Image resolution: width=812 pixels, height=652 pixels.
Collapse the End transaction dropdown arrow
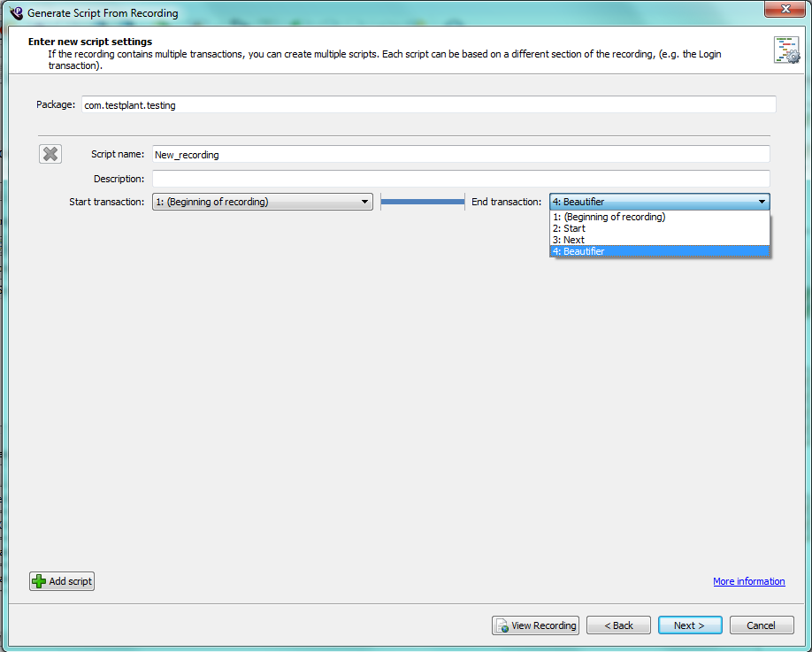[762, 202]
